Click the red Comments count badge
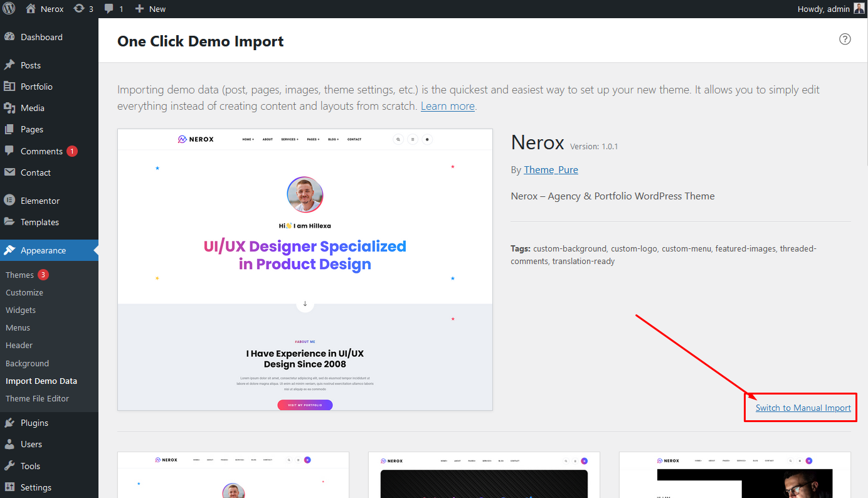The height and width of the screenshot is (498, 868). tap(72, 151)
